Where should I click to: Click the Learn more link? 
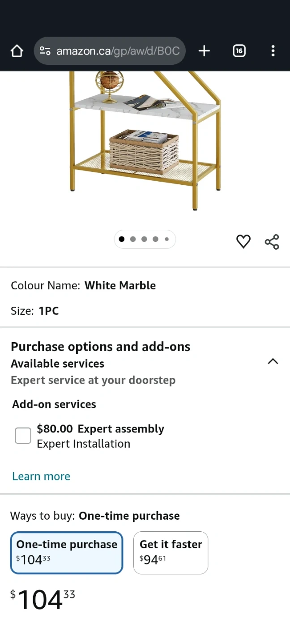41,476
